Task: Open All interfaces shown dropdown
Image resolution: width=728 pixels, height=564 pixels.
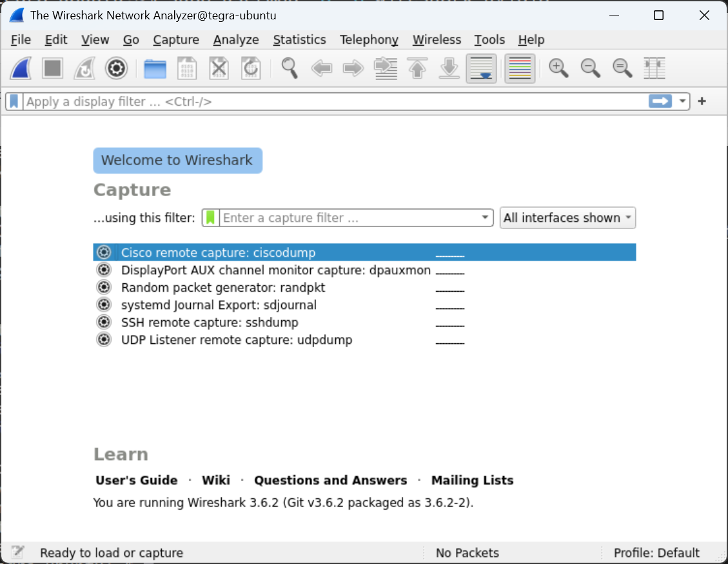Action: [x=567, y=217]
